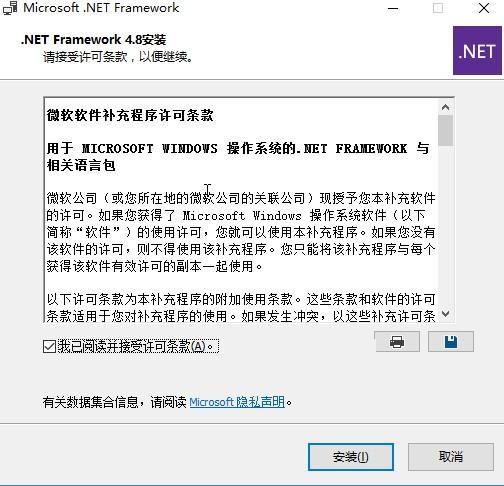
Task: Click the print license terms icon
Action: [397, 342]
